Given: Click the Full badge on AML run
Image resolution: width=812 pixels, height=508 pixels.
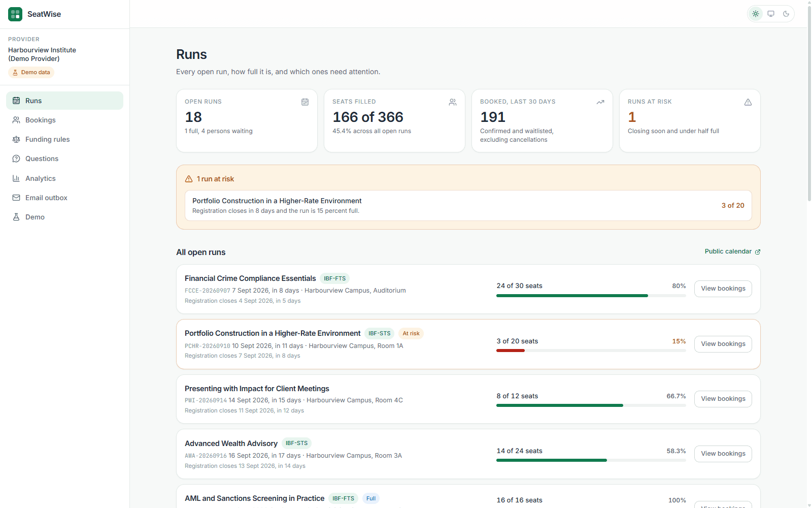Looking at the screenshot, I should pos(371,498).
